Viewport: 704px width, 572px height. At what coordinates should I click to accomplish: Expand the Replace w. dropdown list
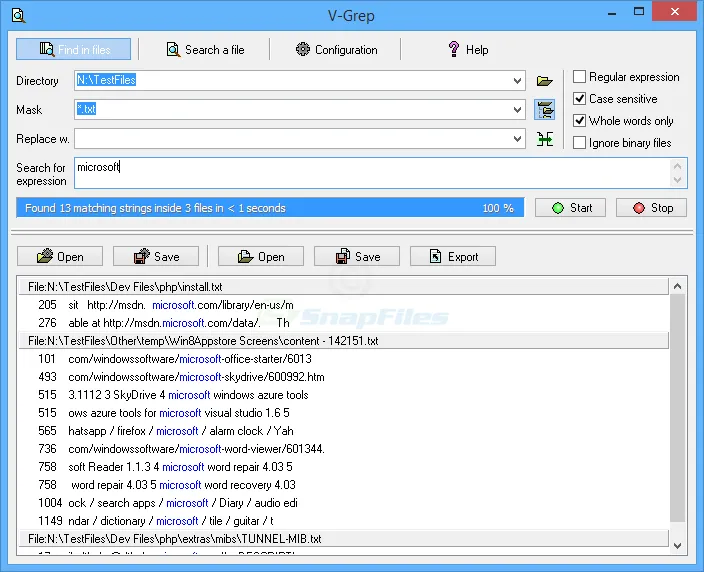[x=517, y=139]
